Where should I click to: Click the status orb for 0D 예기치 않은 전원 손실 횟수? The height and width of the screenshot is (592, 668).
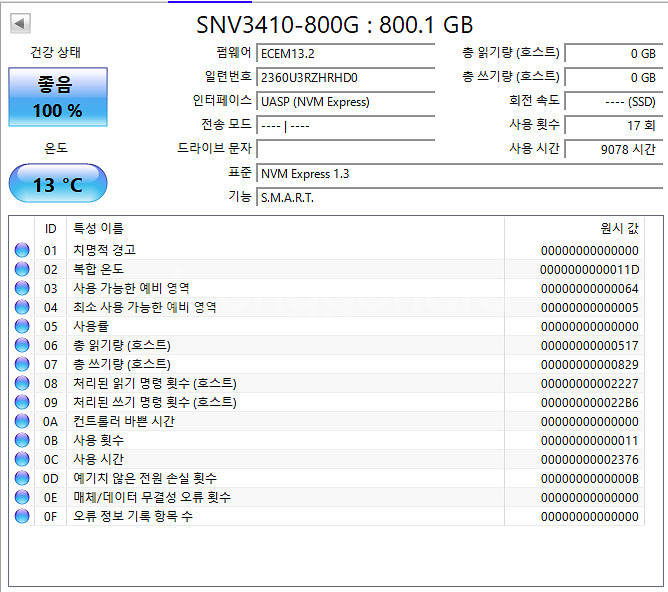click(22, 478)
